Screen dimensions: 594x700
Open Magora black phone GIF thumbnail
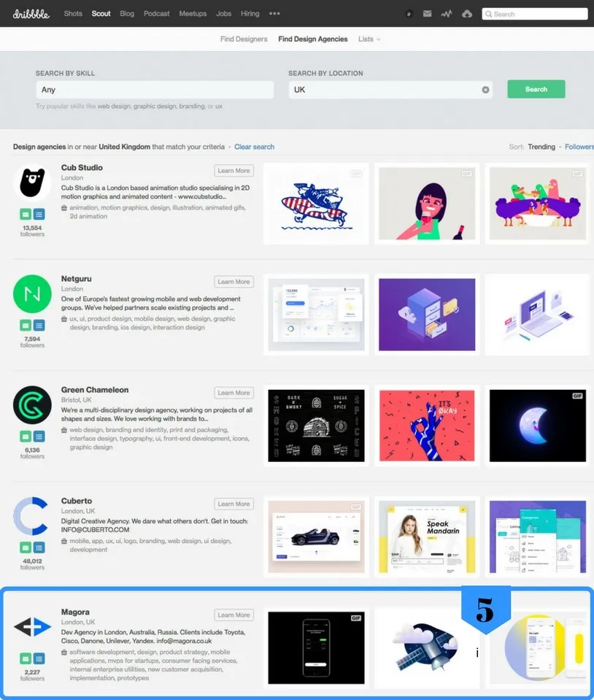pyautogui.click(x=316, y=647)
